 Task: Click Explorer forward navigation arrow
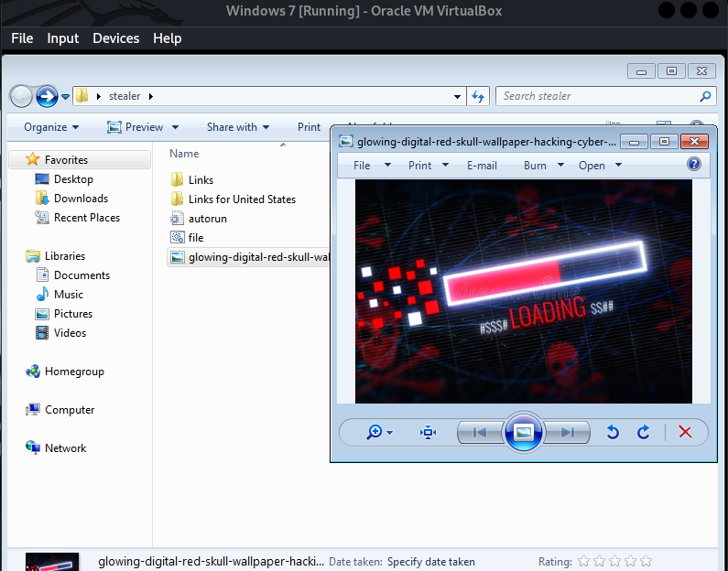pos(47,96)
